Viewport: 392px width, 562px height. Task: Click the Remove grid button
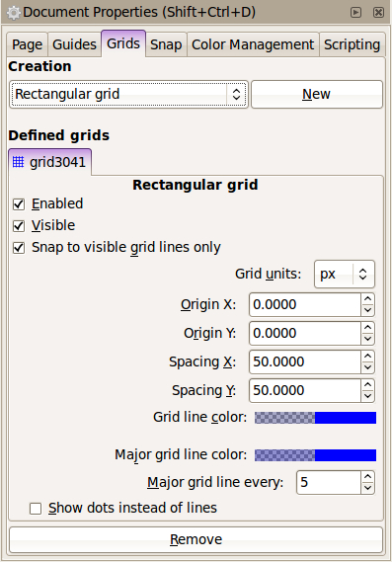point(196,539)
